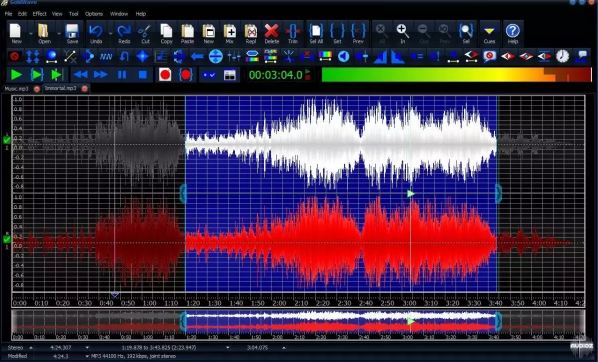Click the Mix paste icon
This screenshot has height=362, width=598.
[x=230, y=34]
